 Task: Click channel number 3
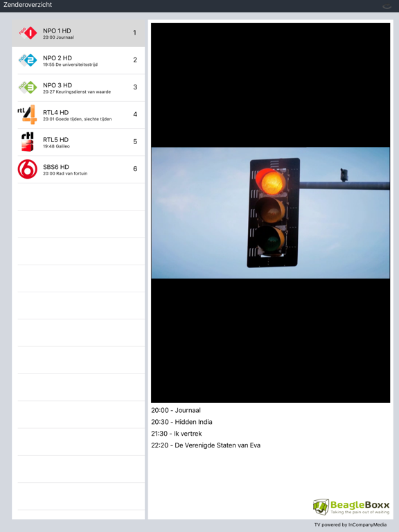point(135,87)
